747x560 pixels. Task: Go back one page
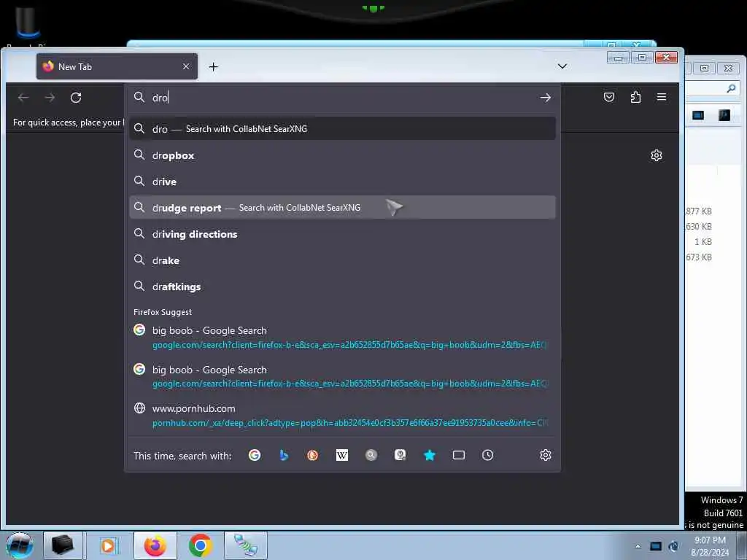point(23,98)
